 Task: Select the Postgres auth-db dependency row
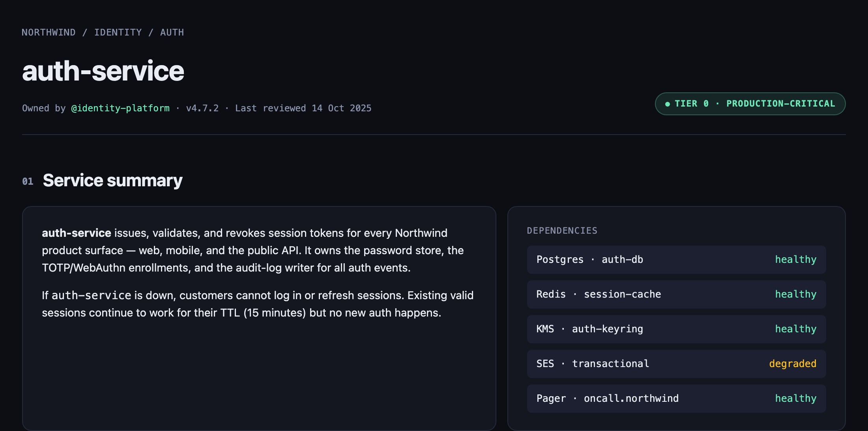point(676,260)
